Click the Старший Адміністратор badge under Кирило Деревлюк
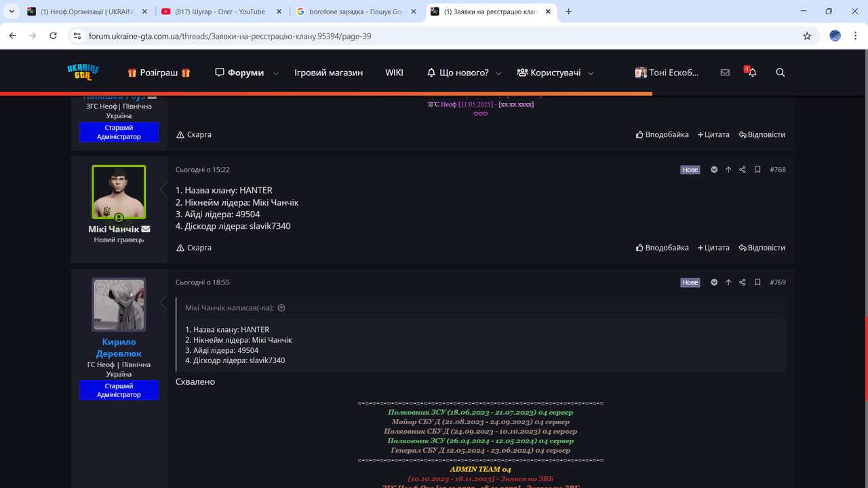 click(x=119, y=390)
